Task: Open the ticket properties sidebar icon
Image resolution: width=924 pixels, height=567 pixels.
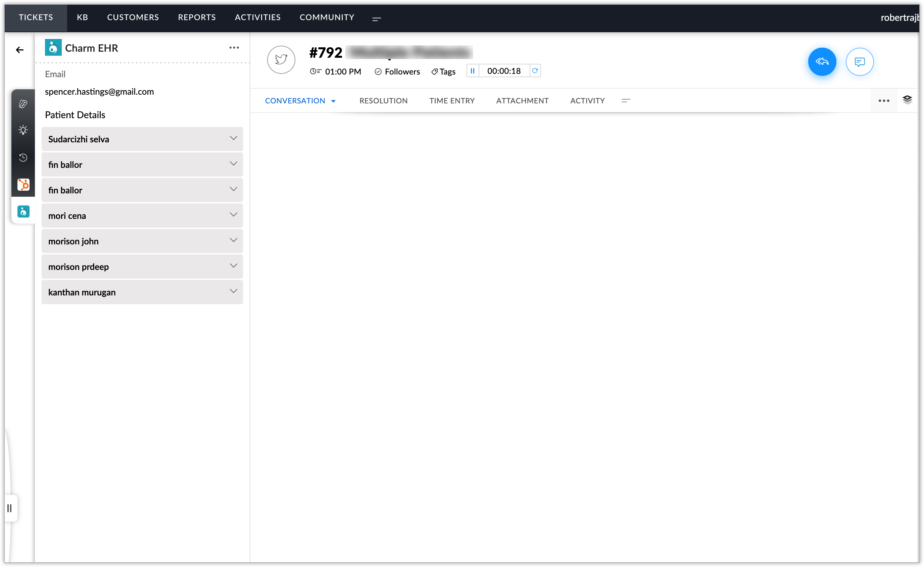Action: click(23, 104)
